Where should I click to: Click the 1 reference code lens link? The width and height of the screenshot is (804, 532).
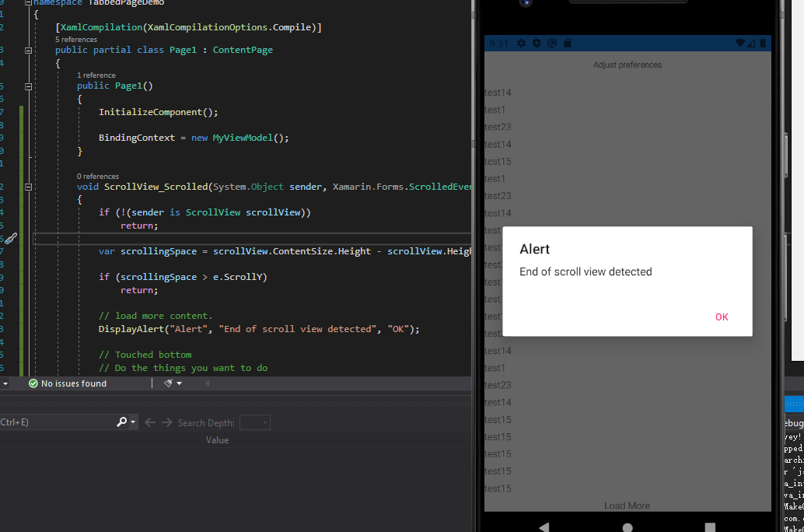96,75
